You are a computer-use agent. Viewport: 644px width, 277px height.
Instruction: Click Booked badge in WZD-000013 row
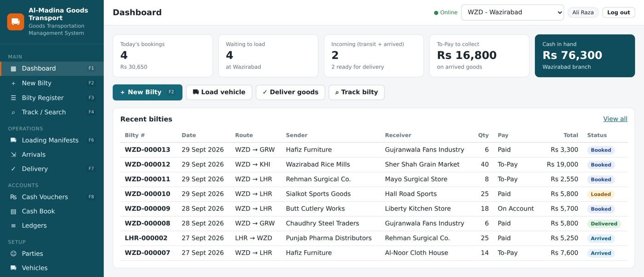point(601,150)
